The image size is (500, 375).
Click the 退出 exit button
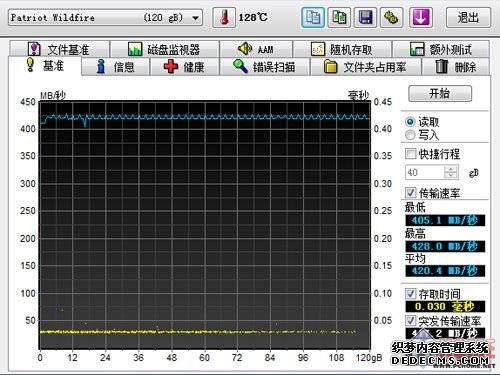click(x=468, y=17)
